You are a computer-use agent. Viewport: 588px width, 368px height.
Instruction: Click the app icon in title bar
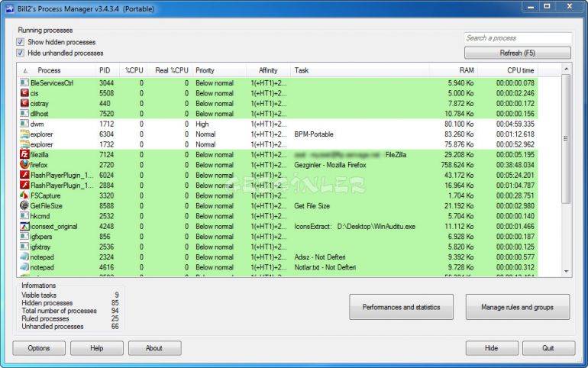point(10,9)
